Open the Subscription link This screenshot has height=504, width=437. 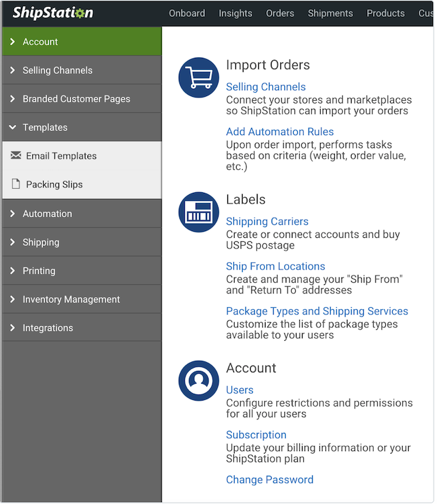pos(256,435)
